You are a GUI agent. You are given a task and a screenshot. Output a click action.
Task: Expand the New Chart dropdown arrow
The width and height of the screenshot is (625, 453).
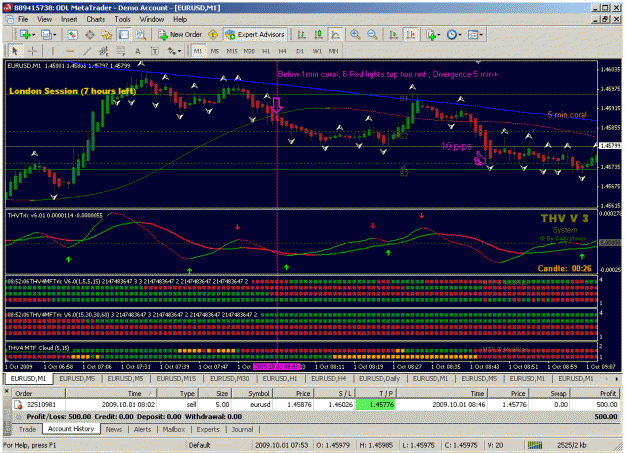(x=33, y=35)
